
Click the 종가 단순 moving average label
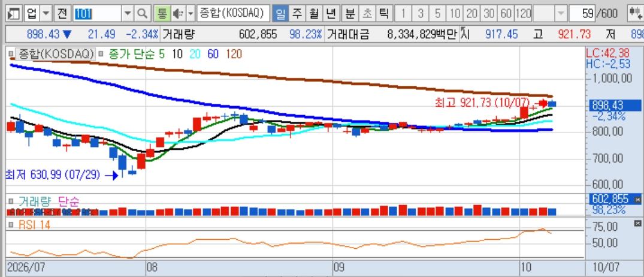coord(131,54)
